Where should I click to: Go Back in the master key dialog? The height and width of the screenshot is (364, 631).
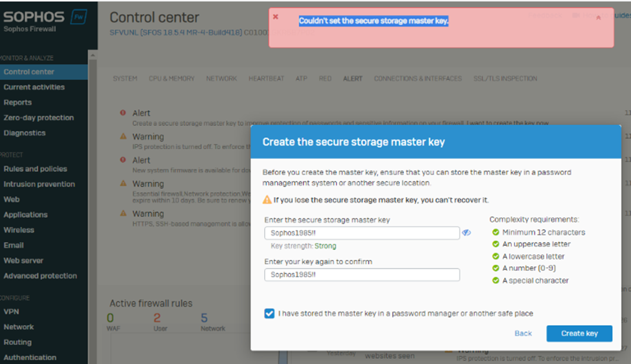click(523, 334)
